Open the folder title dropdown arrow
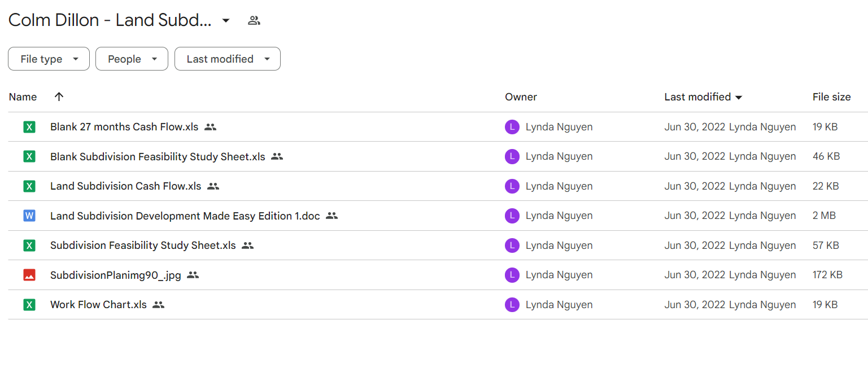The height and width of the screenshot is (377, 868). tap(226, 21)
